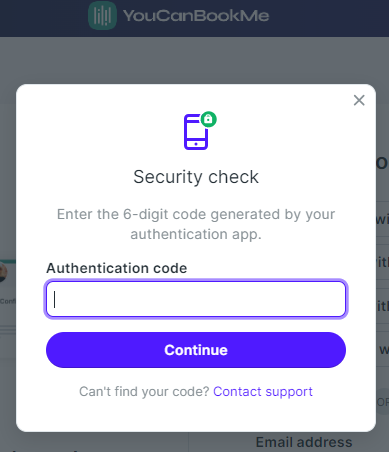Click the green lock badge icon
This screenshot has height=452, width=389.
point(208,119)
